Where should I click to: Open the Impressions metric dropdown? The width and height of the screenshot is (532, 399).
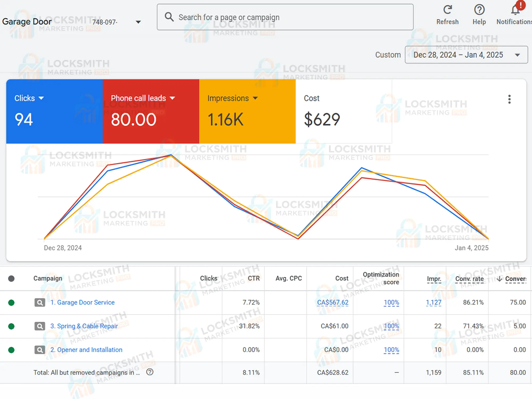point(256,98)
